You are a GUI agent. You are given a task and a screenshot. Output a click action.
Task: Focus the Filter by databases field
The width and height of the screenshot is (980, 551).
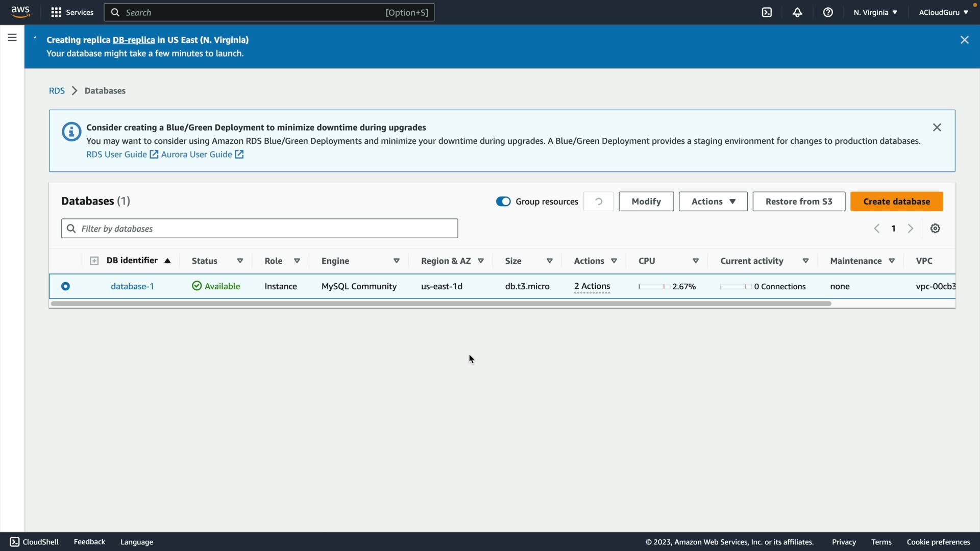coord(259,229)
